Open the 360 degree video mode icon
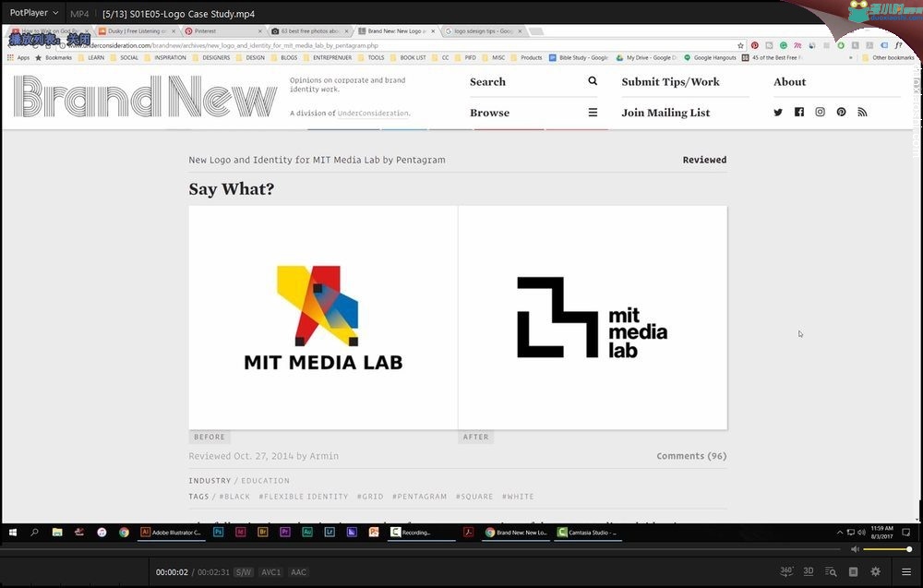Image resolution: width=923 pixels, height=588 pixels. tap(785, 571)
